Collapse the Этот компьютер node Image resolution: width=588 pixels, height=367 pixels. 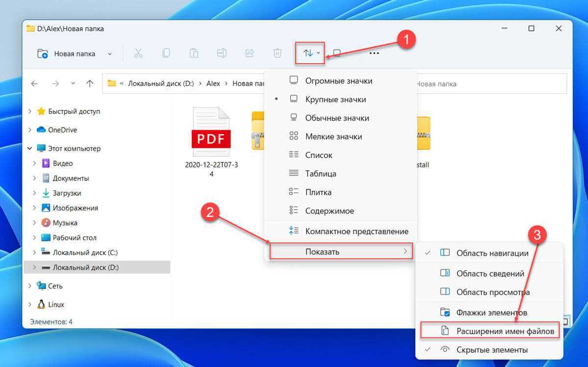click(30, 148)
